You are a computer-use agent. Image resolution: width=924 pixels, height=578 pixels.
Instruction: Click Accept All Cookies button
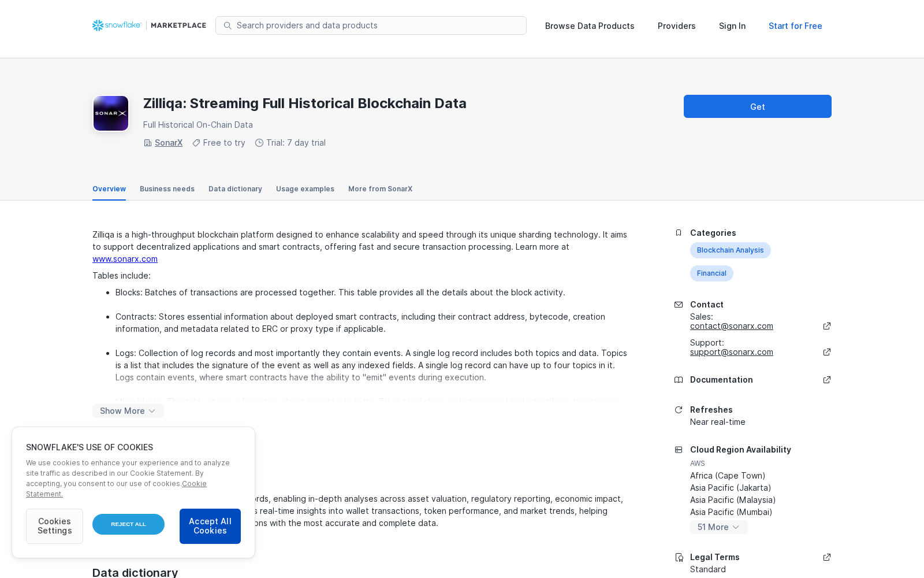pyautogui.click(x=210, y=526)
